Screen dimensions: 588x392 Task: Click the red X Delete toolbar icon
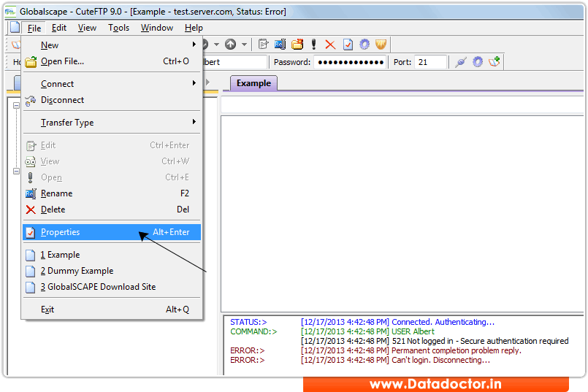pos(330,45)
